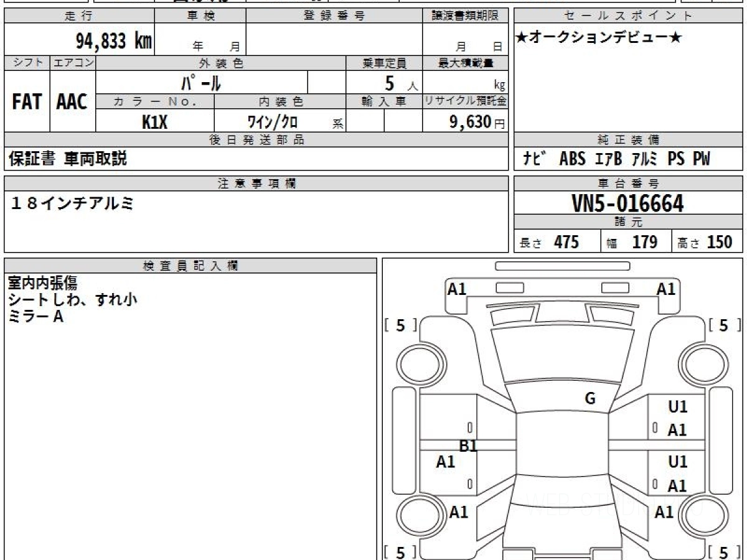Select the エアB equipment entry

point(609,159)
